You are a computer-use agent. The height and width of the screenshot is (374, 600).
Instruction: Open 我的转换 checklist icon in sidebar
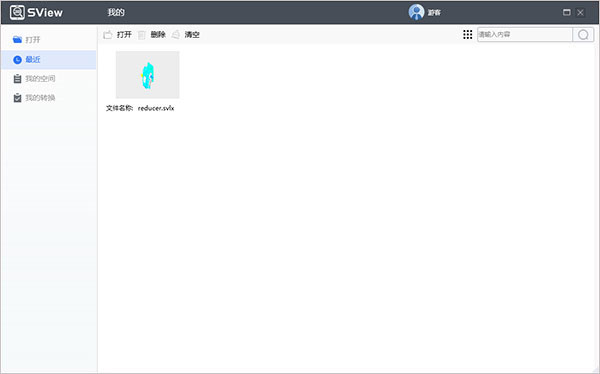pos(17,98)
